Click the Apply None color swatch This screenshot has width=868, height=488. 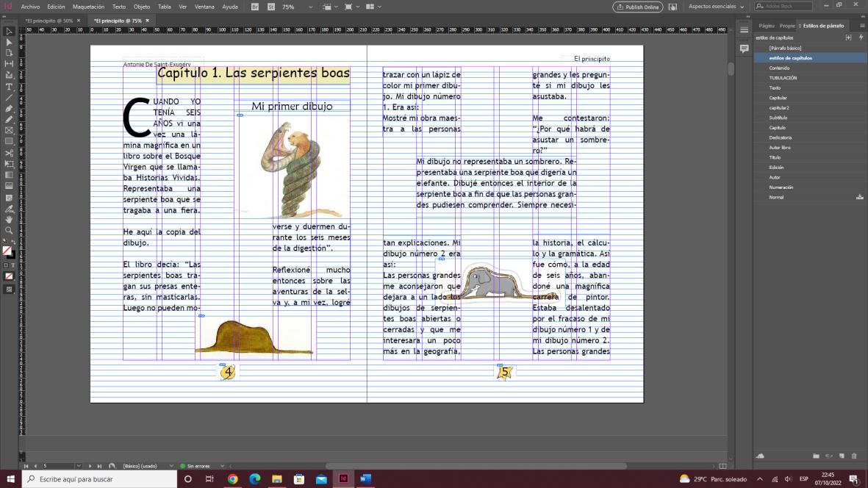(9, 276)
